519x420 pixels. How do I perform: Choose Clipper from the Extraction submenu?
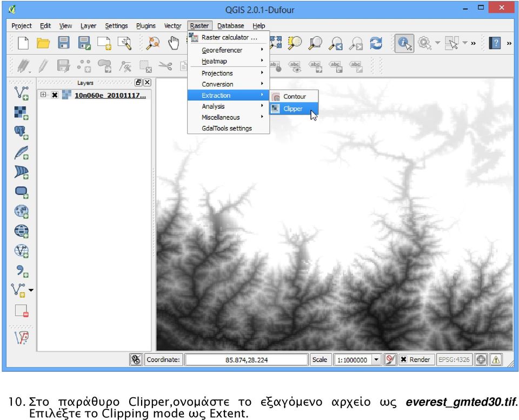point(294,109)
